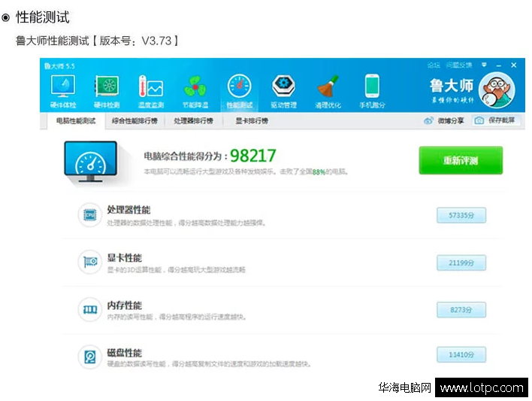The width and height of the screenshot is (532, 401).
Task: Click the 内存性能 memory module icon
Action: 89,309
